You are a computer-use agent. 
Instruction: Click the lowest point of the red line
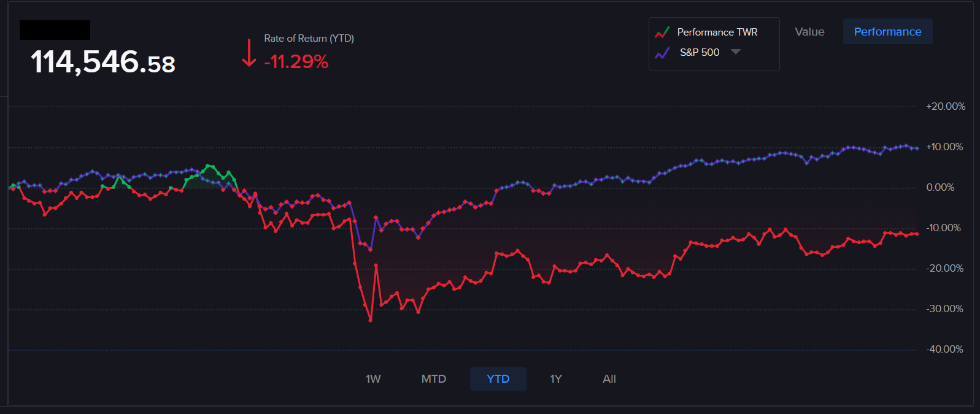tap(370, 320)
